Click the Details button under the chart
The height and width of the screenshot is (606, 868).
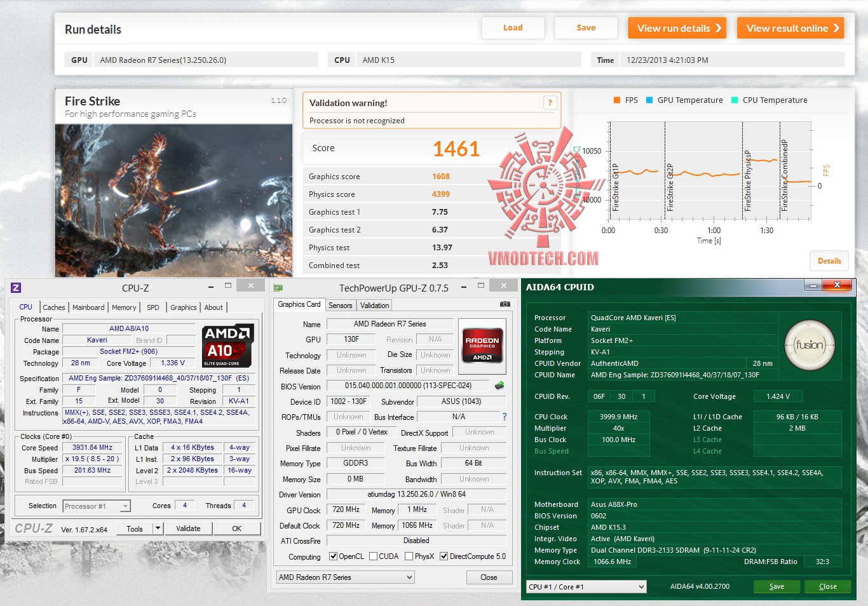(829, 261)
